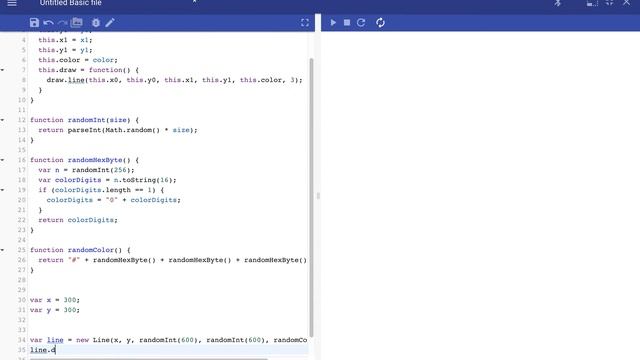Click the picture-in-picture window icon

pyautogui.click(x=592, y=3)
